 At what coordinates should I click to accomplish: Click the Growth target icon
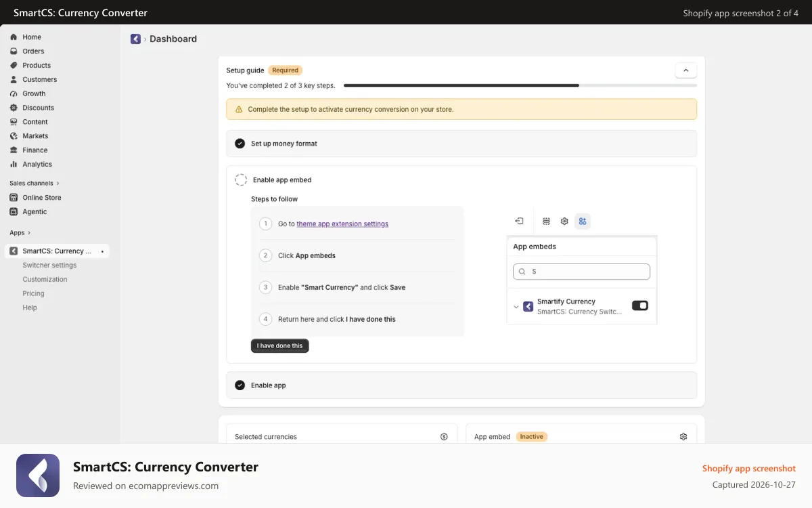[x=14, y=94]
